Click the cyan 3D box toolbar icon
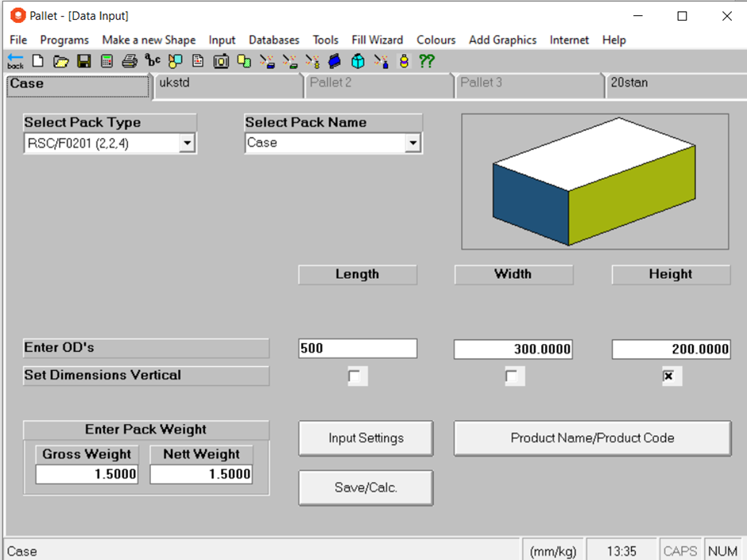This screenshot has width=747, height=560. pyautogui.click(x=357, y=61)
